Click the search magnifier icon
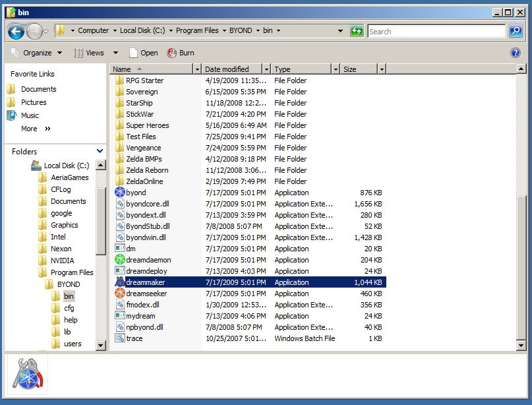The width and height of the screenshot is (532, 405). coord(515,31)
